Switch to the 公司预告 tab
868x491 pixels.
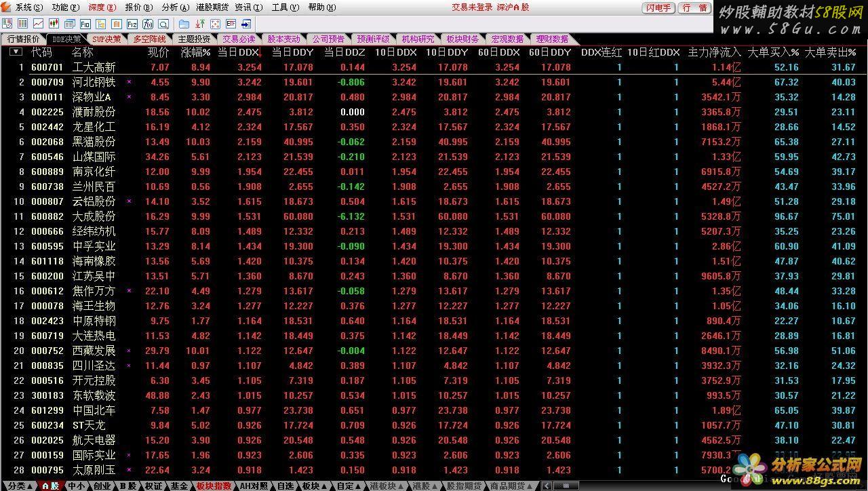tap(328, 39)
